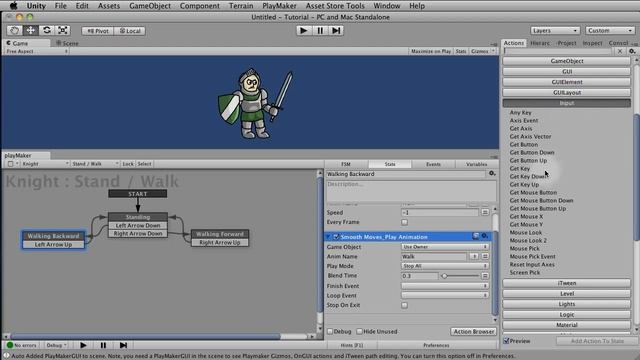Expand the GUILayout action category

point(567,93)
